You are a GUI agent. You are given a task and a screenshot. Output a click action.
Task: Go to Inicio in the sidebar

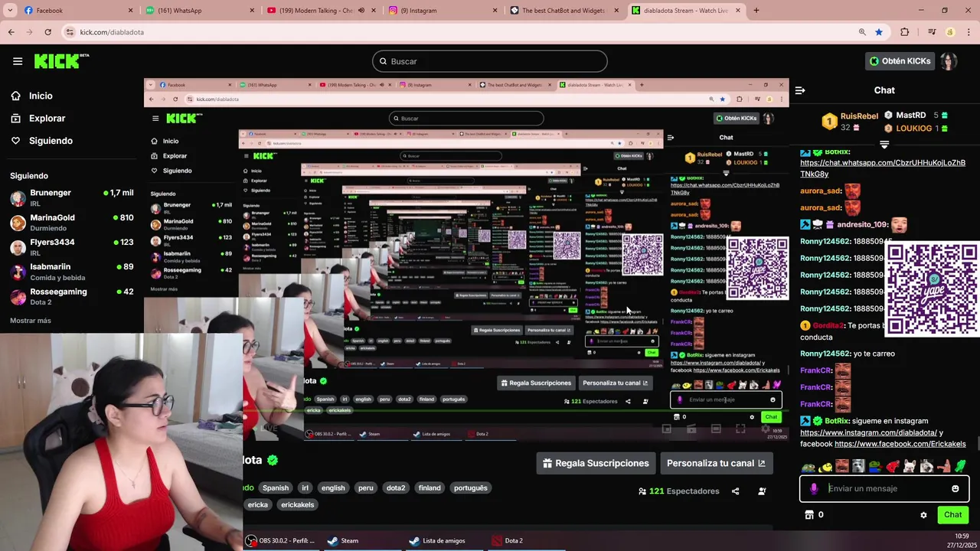point(32,96)
